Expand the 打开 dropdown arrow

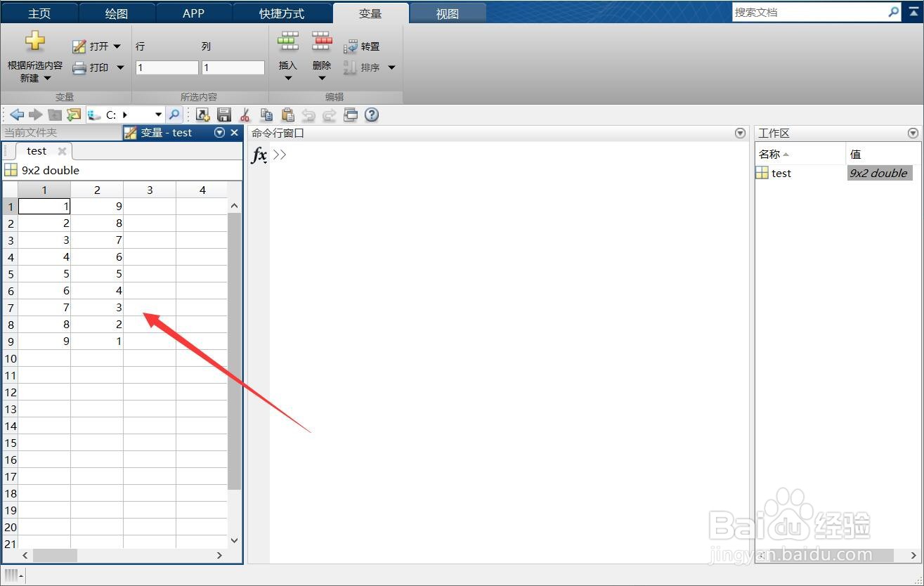[x=117, y=46]
